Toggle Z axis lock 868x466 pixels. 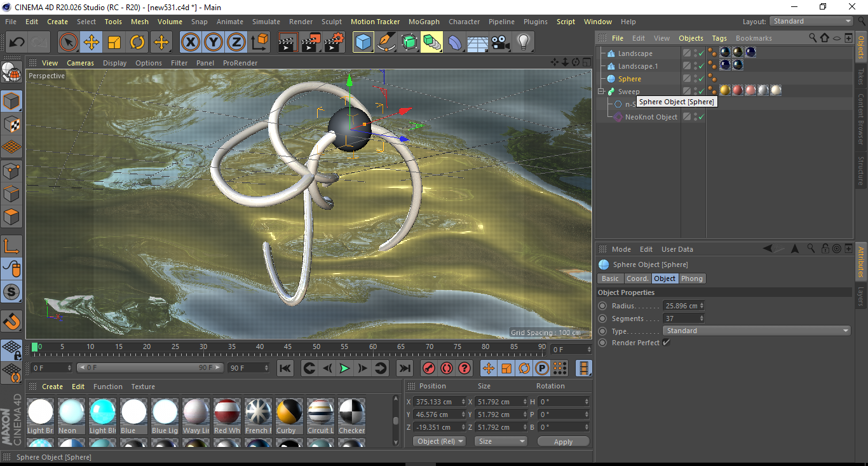236,43
